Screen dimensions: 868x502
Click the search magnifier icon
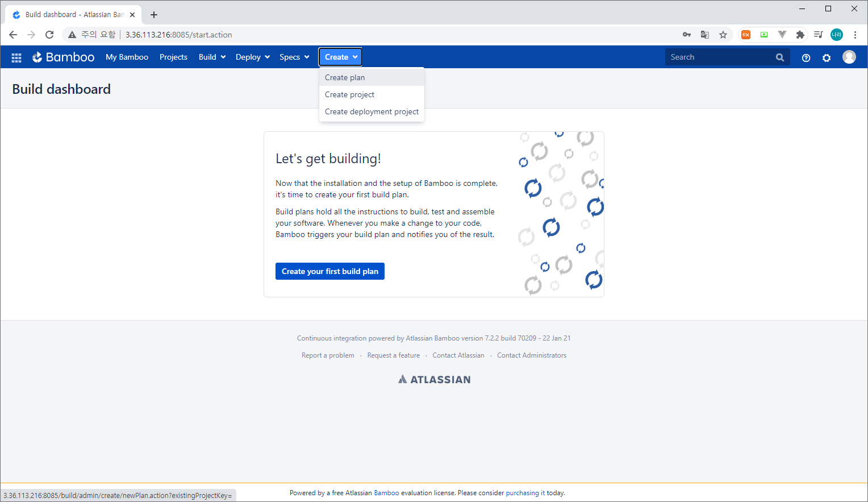pyautogui.click(x=780, y=57)
